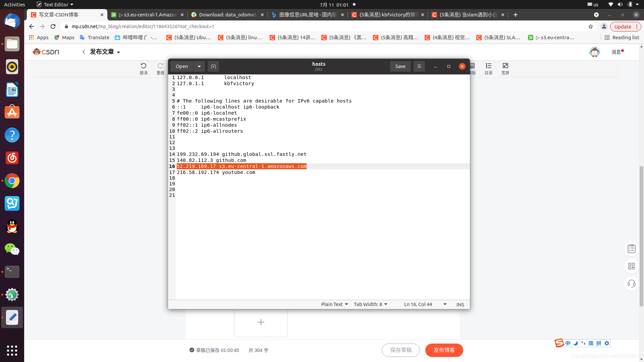The width and height of the screenshot is (644, 362).
Task: Bookmark this page with the star icon
Action: coord(591,26)
